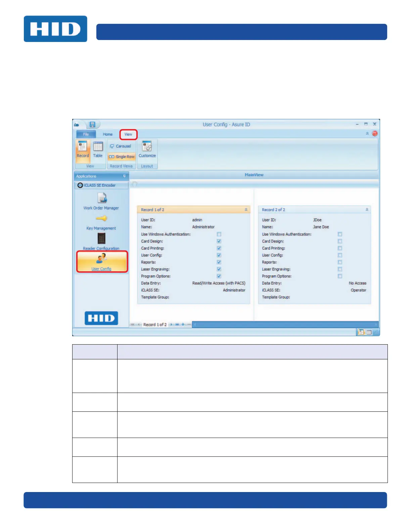Toggle JDoe's Laser Engraving checkbox
The height and width of the screenshot is (532, 411).
[x=340, y=269]
